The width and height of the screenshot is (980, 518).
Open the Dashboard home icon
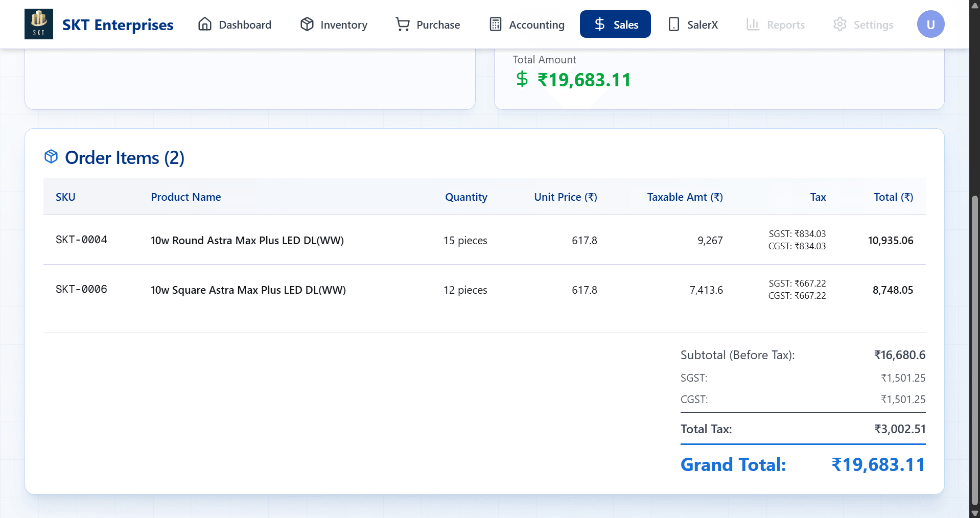point(205,24)
